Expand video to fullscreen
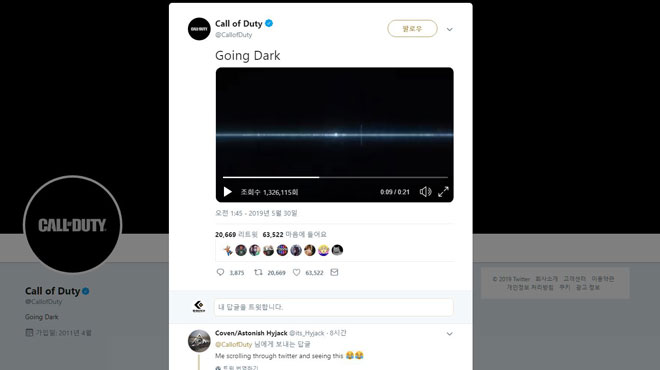660x370 pixels. point(443,192)
